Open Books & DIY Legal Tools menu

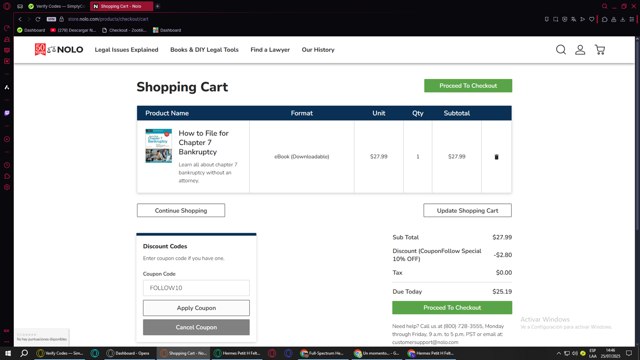tap(204, 50)
